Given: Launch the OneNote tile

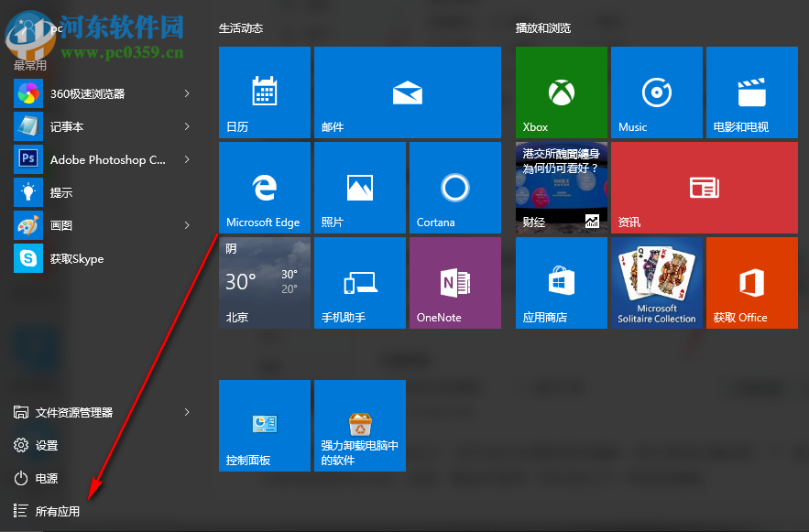Looking at the screenshot, I should (x=455, y=283).
